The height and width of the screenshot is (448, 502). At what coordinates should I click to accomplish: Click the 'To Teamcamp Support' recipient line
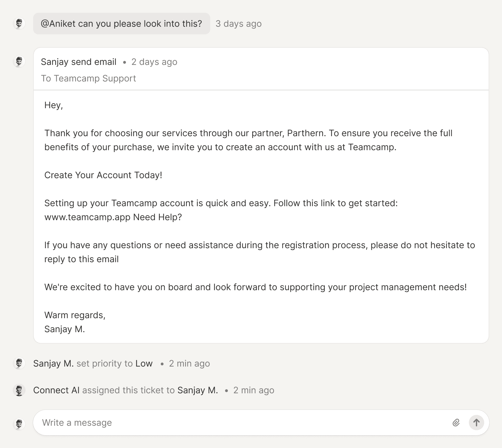pyautogui.click(x=89, y=78)
